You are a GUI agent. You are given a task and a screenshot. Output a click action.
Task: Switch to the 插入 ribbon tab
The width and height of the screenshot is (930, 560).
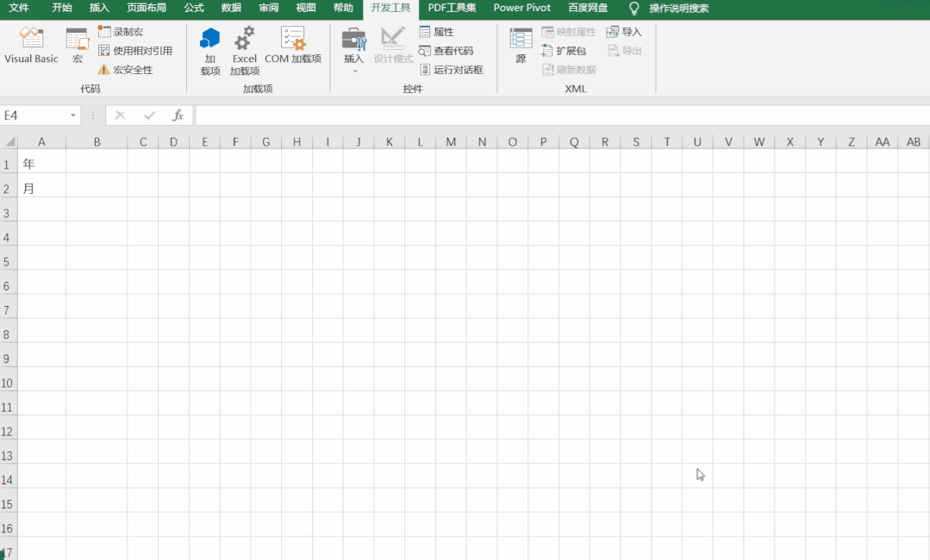99,8
